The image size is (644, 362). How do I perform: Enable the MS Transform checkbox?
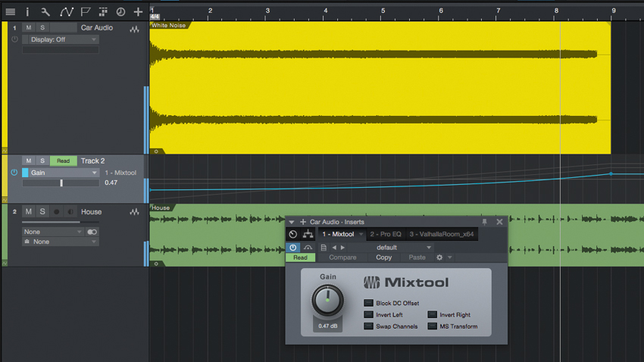pos(432,326)
